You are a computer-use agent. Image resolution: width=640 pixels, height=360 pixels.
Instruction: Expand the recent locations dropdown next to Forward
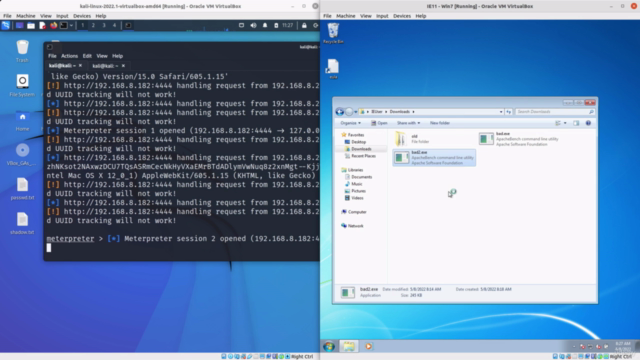[356, 112]
